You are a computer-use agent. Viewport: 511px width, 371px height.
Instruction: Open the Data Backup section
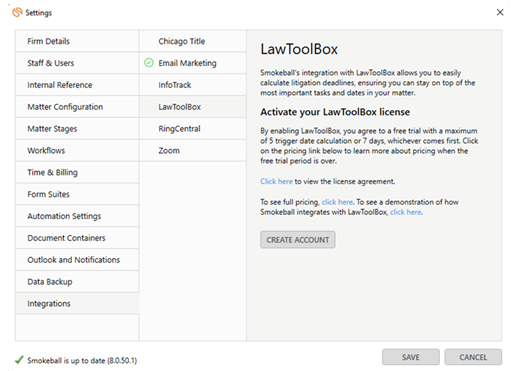(x=77, y=282)
